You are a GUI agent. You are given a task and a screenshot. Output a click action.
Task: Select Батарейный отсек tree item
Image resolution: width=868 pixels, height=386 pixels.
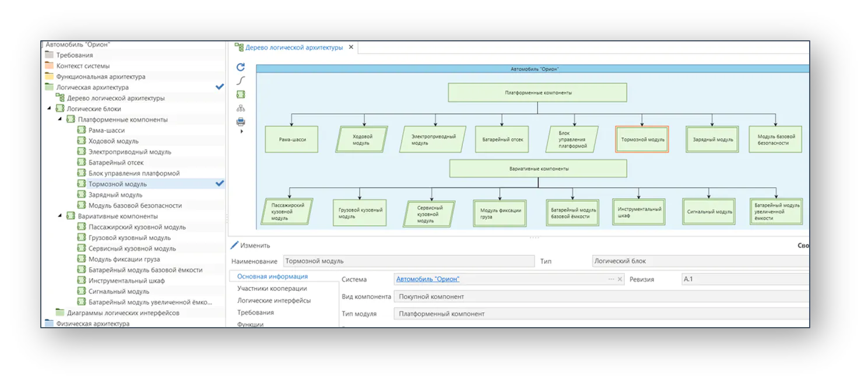pyautogui.click(x=116, y=163)
